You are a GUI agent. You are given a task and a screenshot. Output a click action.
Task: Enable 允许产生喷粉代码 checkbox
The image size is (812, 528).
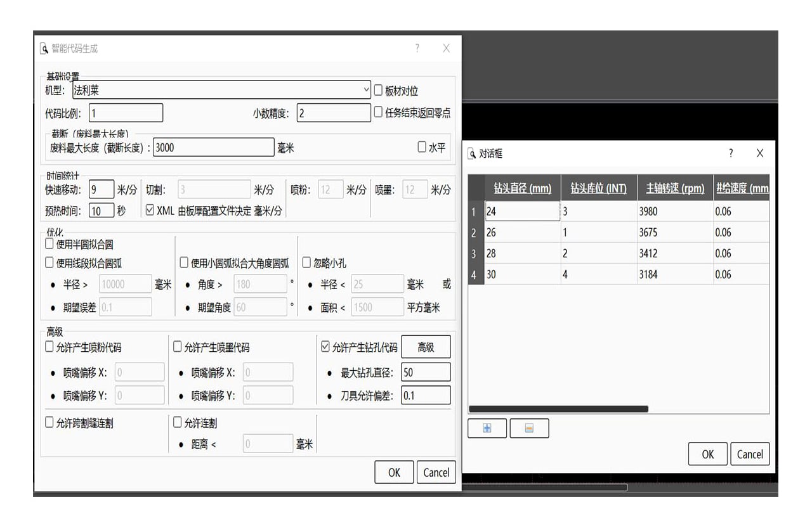[x=49, y=347]
